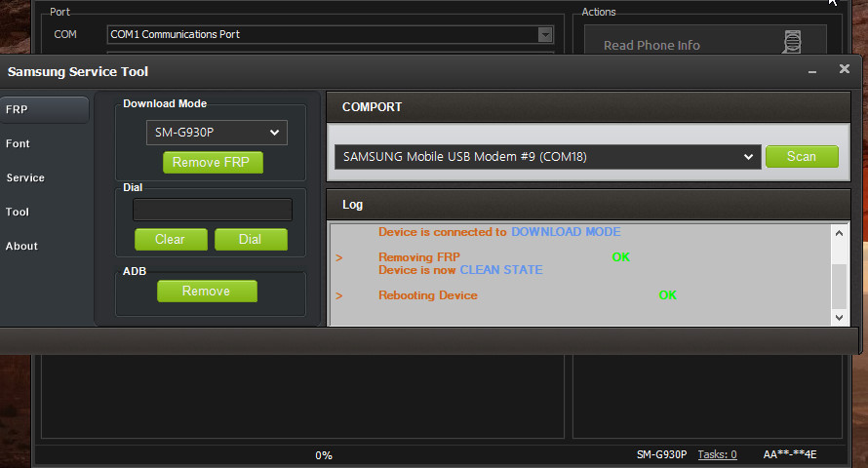Click the CLEAN STATE text in log
The width and height of the screenshot is (868, 468).
click(501, 270)
